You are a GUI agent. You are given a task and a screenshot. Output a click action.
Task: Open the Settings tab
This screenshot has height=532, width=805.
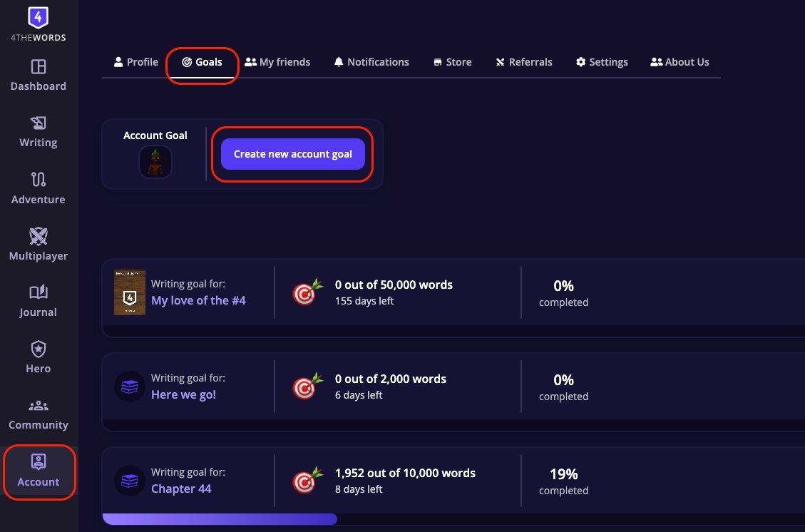coord(602,62)
